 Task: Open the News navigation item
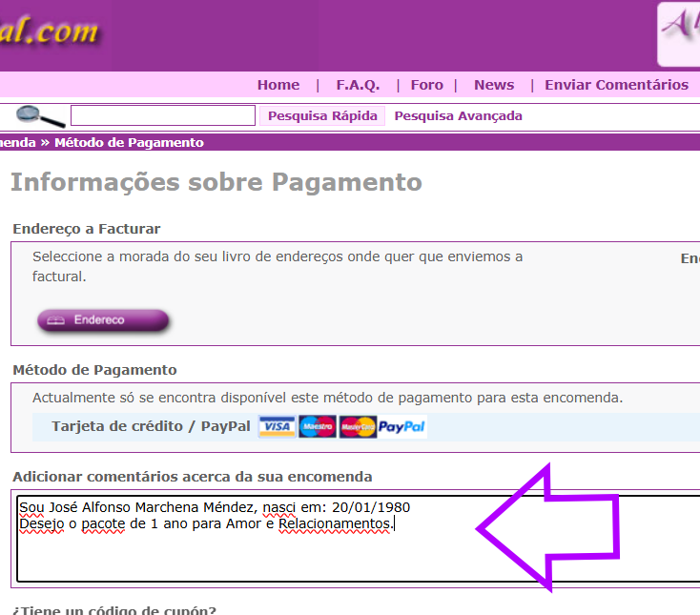click(493, 85)
